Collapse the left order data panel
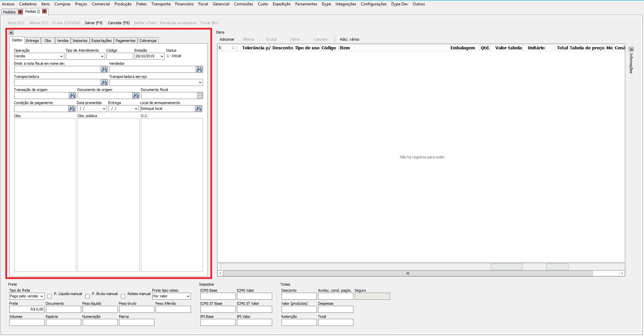Viewport: 644px width, 336px height. (x=11, y=33)
